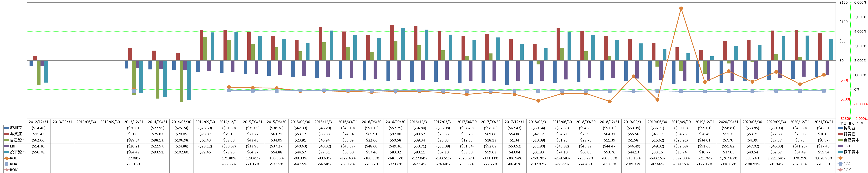Click the ROIC diamond marker in the right-side legend
This screenshot has width=868, height=173.
tap(840, 170)
